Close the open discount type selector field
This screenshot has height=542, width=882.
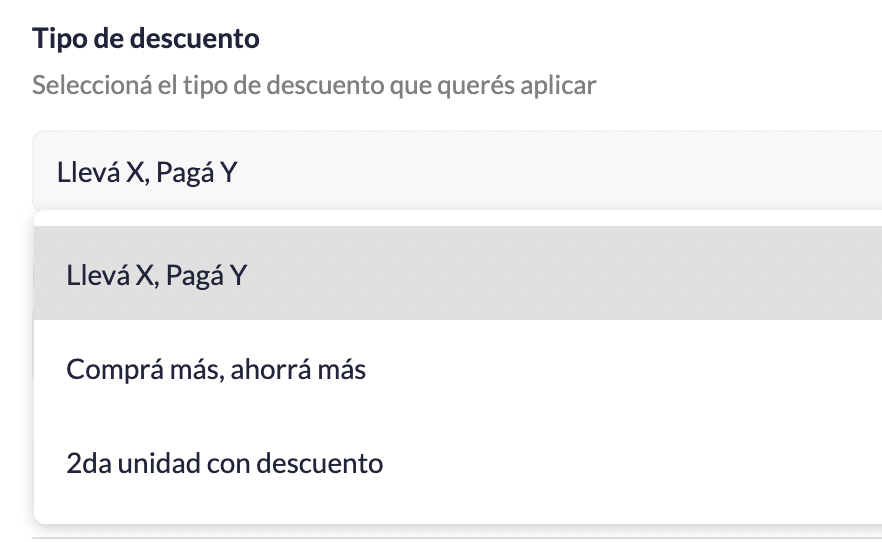456,172
